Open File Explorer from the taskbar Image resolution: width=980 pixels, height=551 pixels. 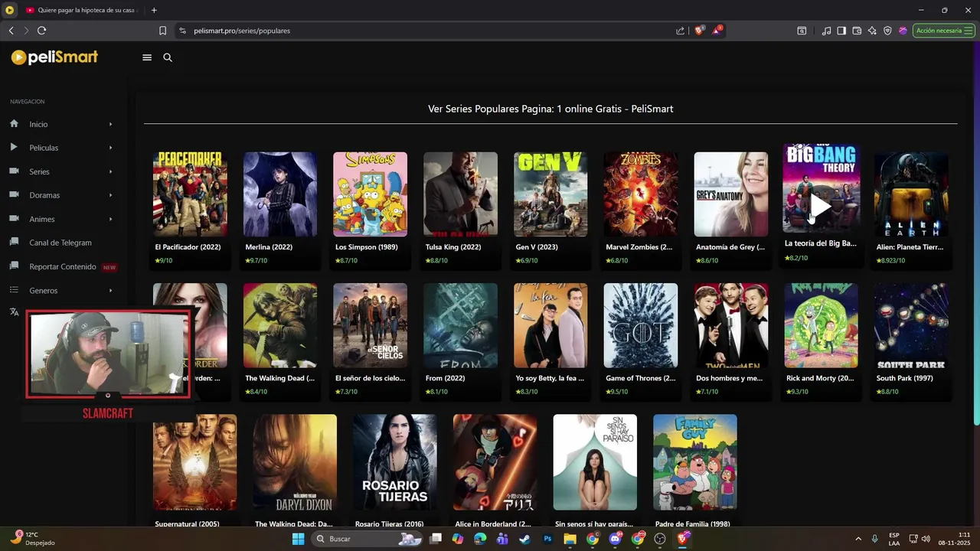[x=570, y=539]
